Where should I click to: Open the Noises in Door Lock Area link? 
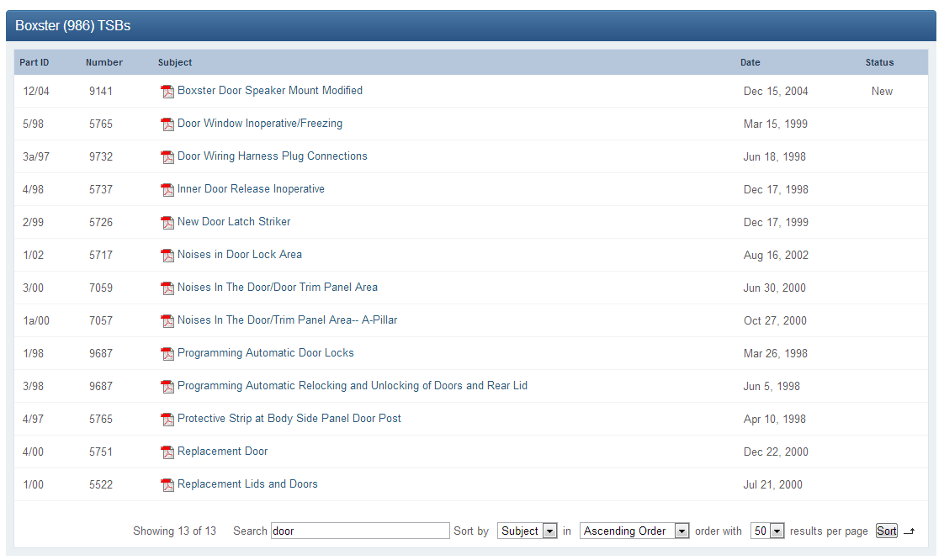click(240, 255)
